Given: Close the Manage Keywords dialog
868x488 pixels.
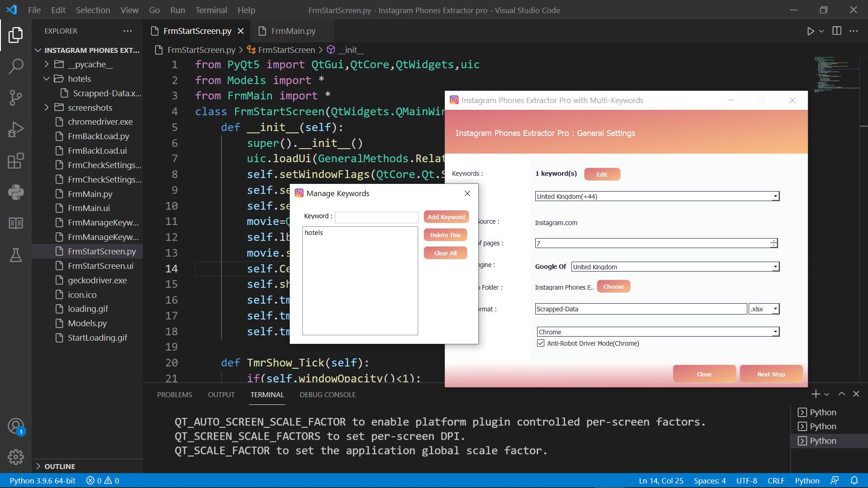Looking at the screenshot, I should click(x=467, y=193).
